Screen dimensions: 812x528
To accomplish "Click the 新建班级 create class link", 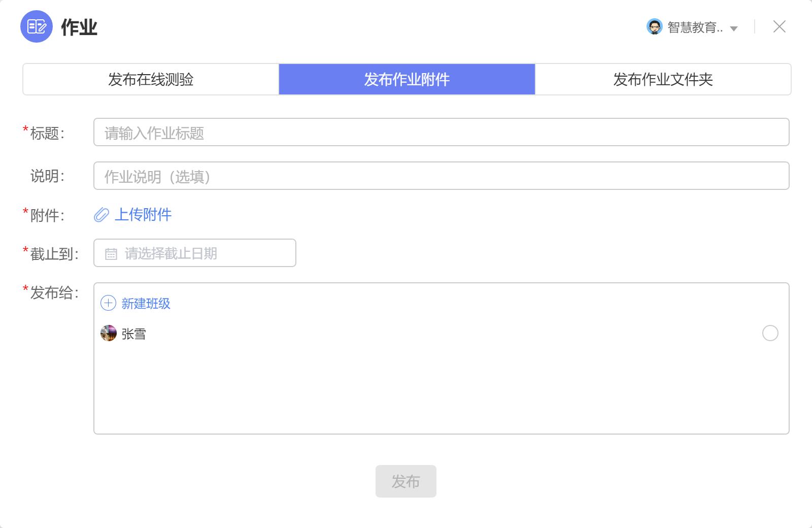I will coord(146,304).
